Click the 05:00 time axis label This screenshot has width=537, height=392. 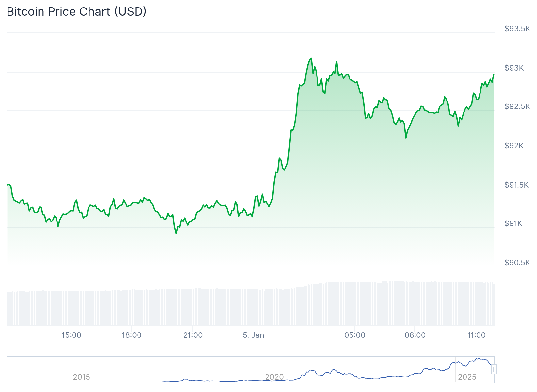[x=355, y=335]
